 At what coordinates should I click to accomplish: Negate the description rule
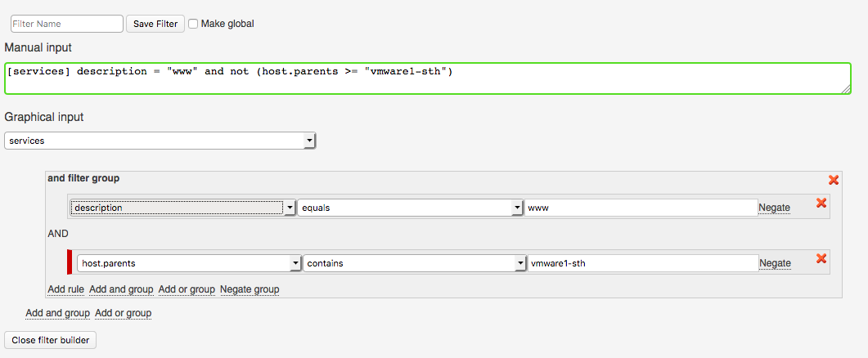click(774, 208)
